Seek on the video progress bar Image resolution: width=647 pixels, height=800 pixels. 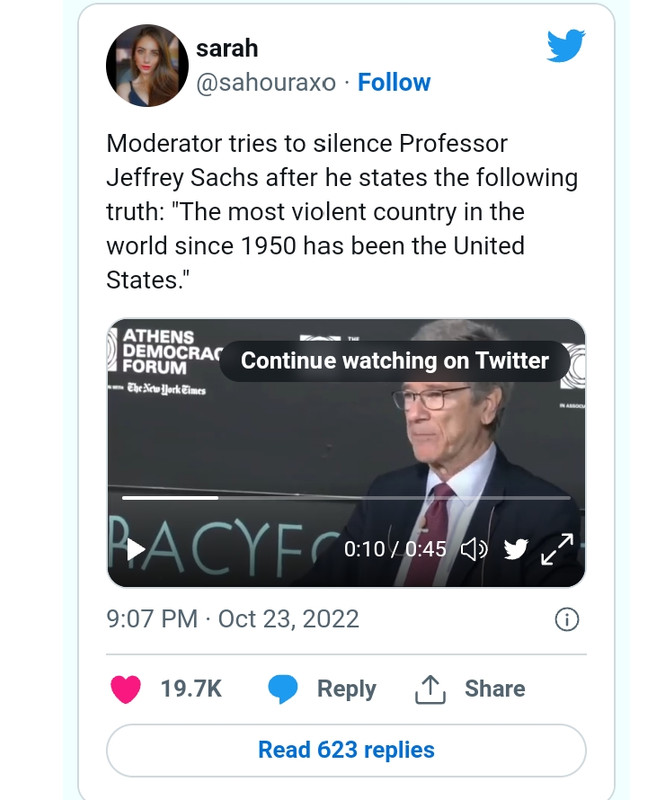point(345,497)
